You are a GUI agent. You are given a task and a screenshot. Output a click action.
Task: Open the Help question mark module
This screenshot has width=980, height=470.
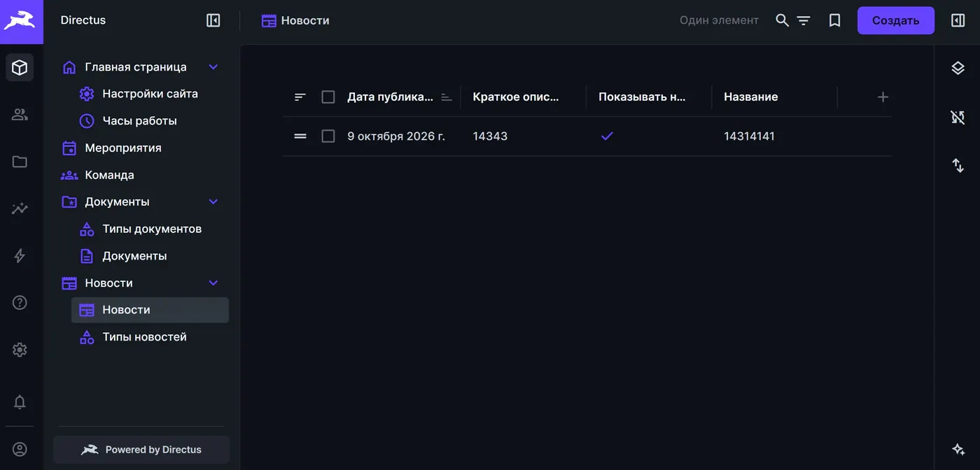pyautogui.click(x=20, y=303)
